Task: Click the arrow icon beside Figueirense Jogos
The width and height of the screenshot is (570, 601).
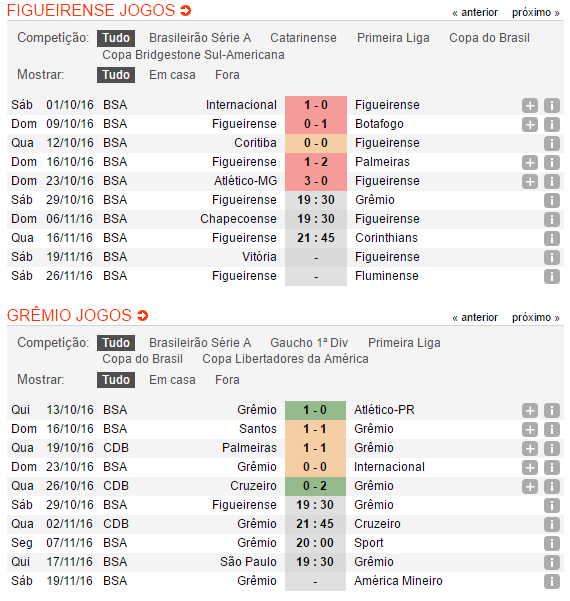Action: click(186, 10)
